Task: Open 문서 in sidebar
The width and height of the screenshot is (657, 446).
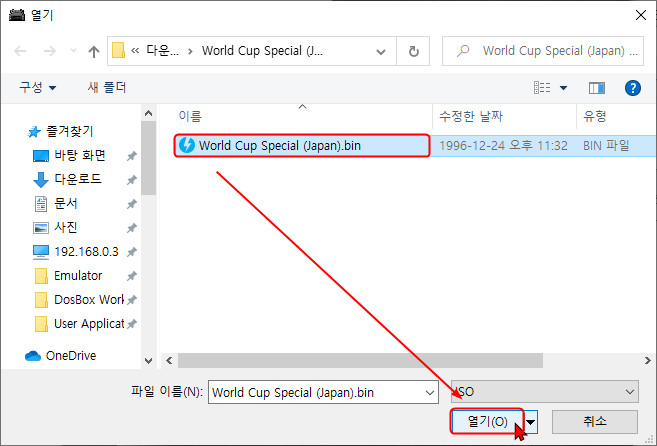Action: tap(66, 203)
